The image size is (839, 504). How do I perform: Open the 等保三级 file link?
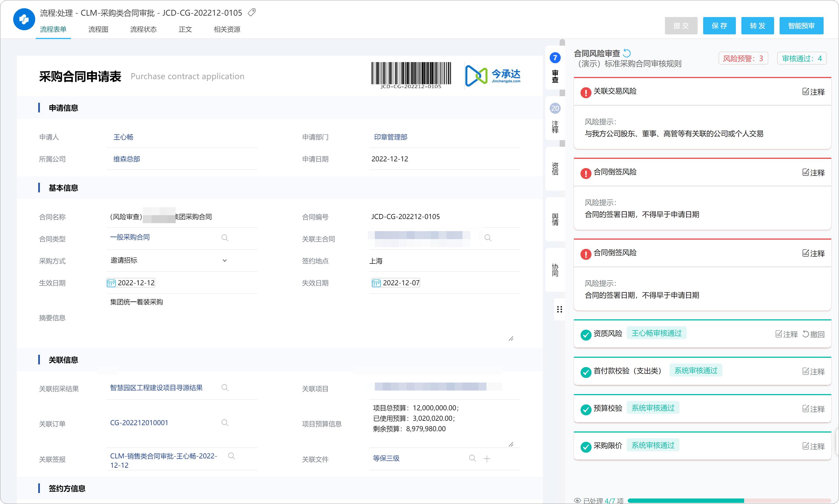[x=386, y=458]
